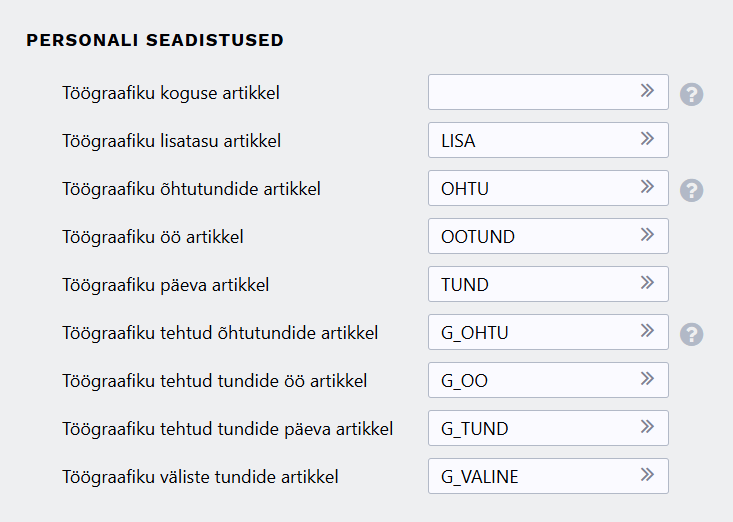733x522 pixels.
Task: Click the väliste tundide input with G_VALINE
Action: coord(548,476)
